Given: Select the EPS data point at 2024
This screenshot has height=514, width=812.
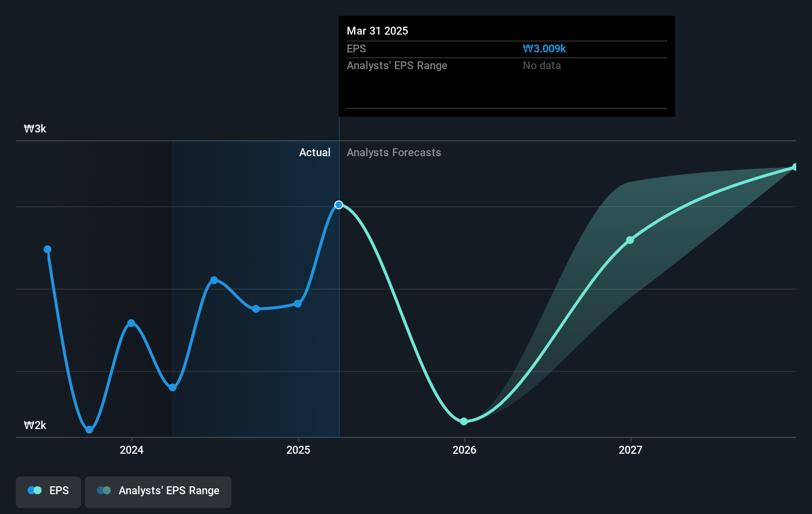Looking at the screenshot, I should [x=131, y=323].
